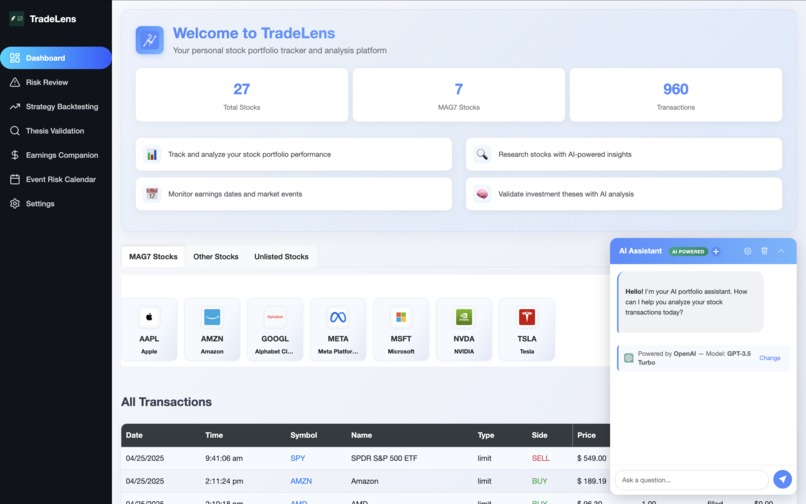Sort by the Name column header
Viewport: 806px width, 504px height.
tap(361, 435)
